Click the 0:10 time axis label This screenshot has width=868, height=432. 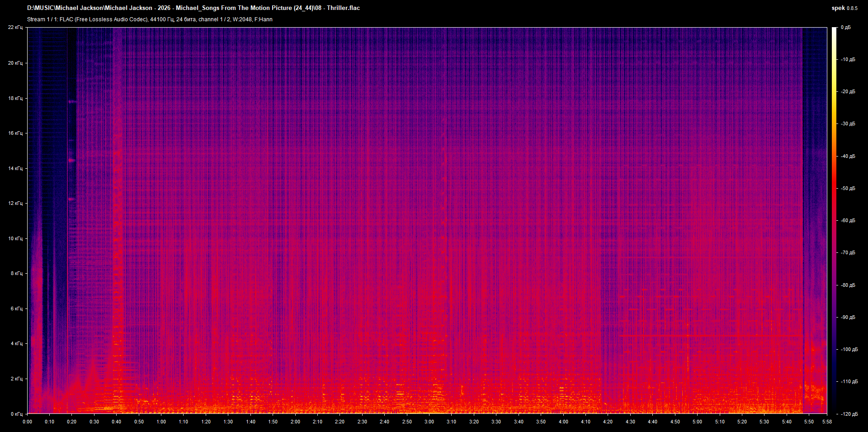pyautogui.click(x=49, y=422)
